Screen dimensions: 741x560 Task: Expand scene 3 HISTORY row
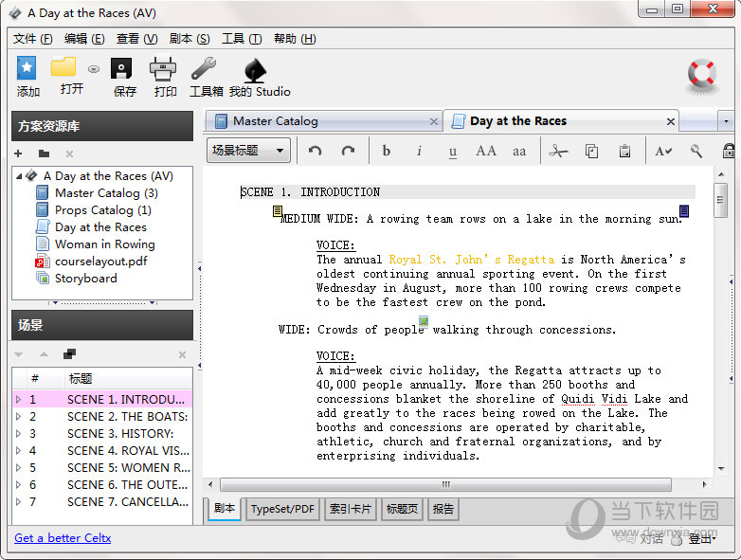click(18, 434)
